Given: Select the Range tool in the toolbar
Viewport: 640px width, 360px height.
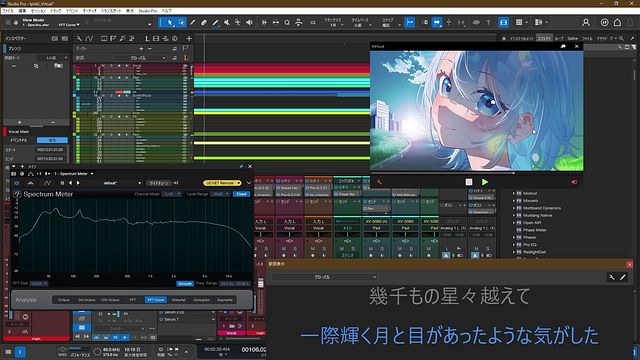Looking at the screenshot, I should [181, 23].
